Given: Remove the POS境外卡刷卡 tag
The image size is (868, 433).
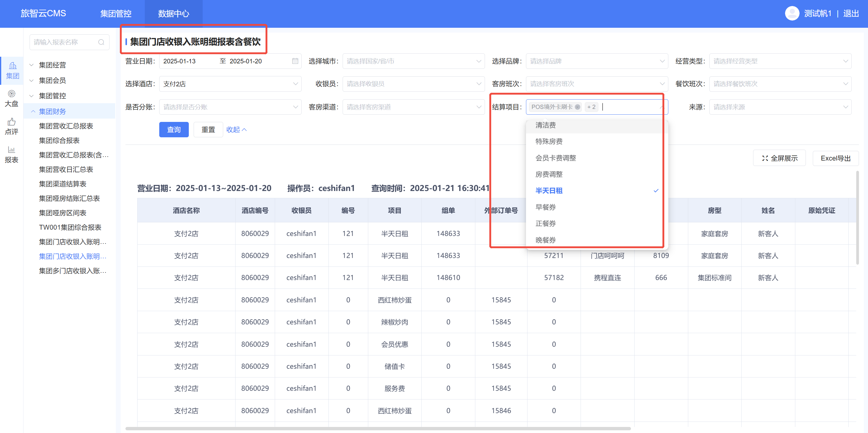Looking at the screenshot, I should coord(578,107).
